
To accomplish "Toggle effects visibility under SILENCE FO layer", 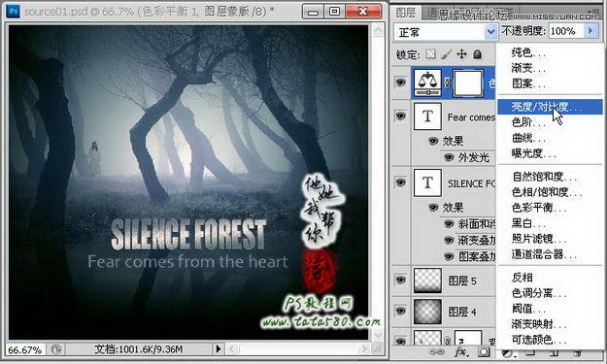I will coord(433,208).
